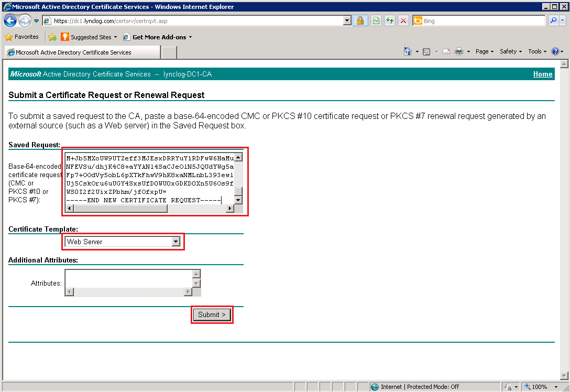Click the browser Back arrow button
Screen dimensions: 570x392
(x=10, y=21)
